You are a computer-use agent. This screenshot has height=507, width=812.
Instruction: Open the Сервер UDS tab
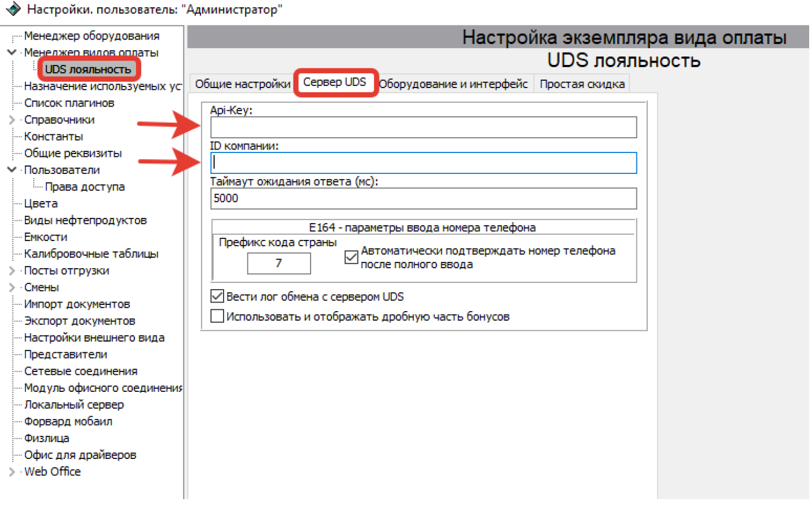pyautogui.click(x=335, y=82)
